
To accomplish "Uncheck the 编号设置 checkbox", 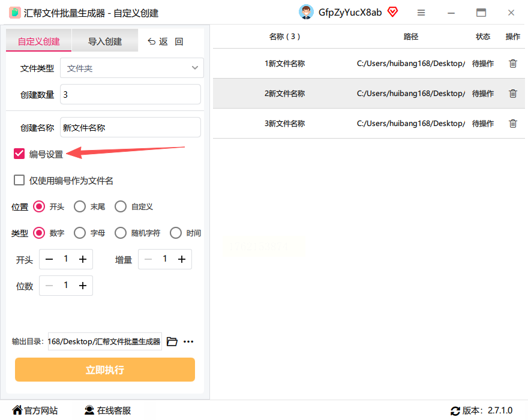I will (19, 154).
